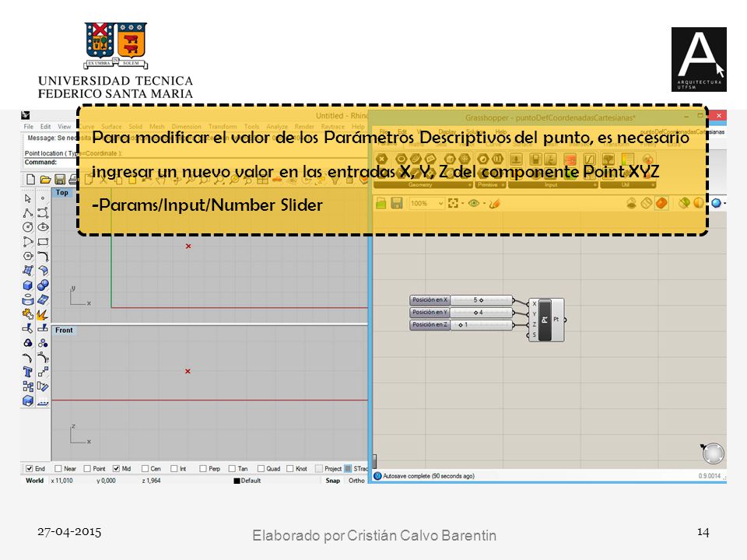Open the blue preview sphere dropdown arrow
The image size is (747, 560).
coord(724,204)
